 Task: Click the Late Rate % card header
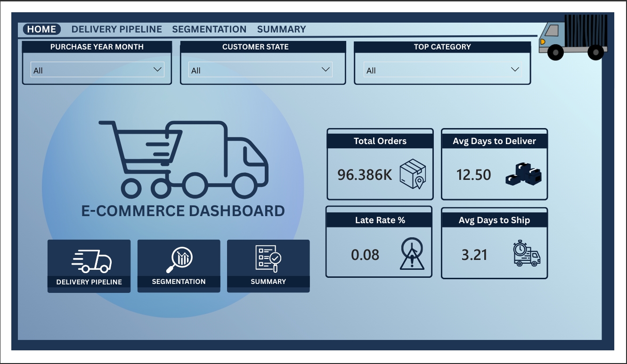(x=380, y=220)
